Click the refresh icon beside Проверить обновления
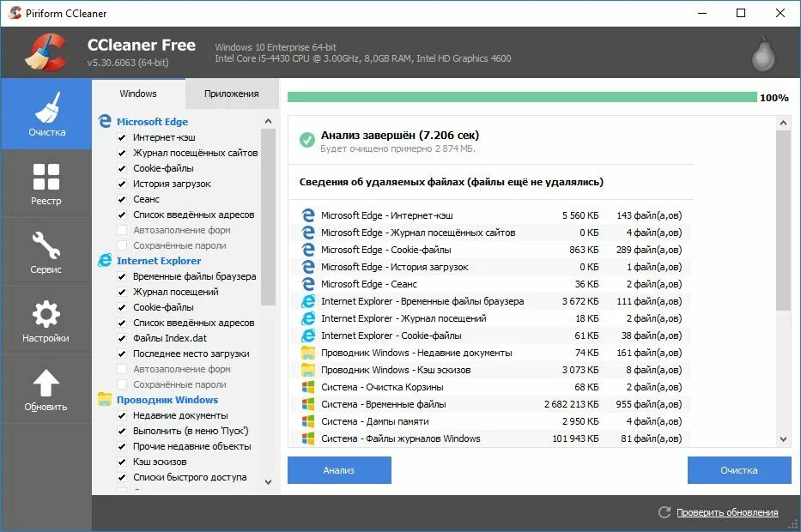This screenshot has width=801, height=532. (664, 512)
